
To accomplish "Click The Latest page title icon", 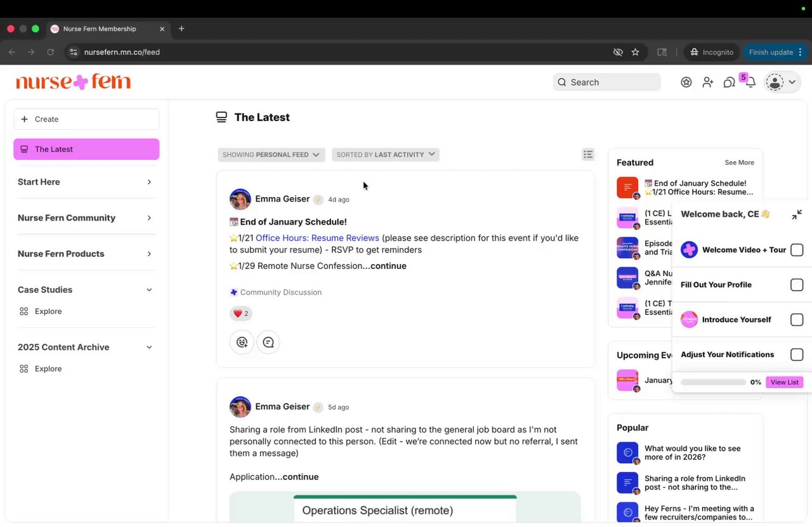I will pyautogui.click(x=221, y=117).
